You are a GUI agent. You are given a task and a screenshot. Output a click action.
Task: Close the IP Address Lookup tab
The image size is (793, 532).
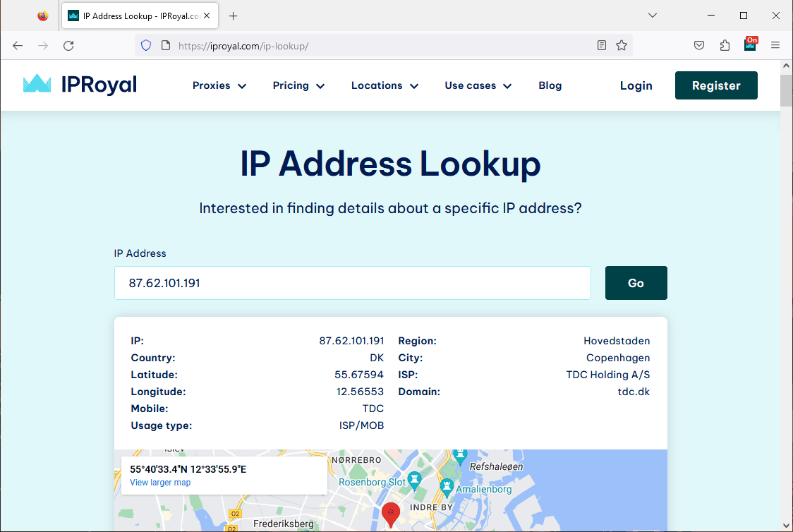pos(207,16)
